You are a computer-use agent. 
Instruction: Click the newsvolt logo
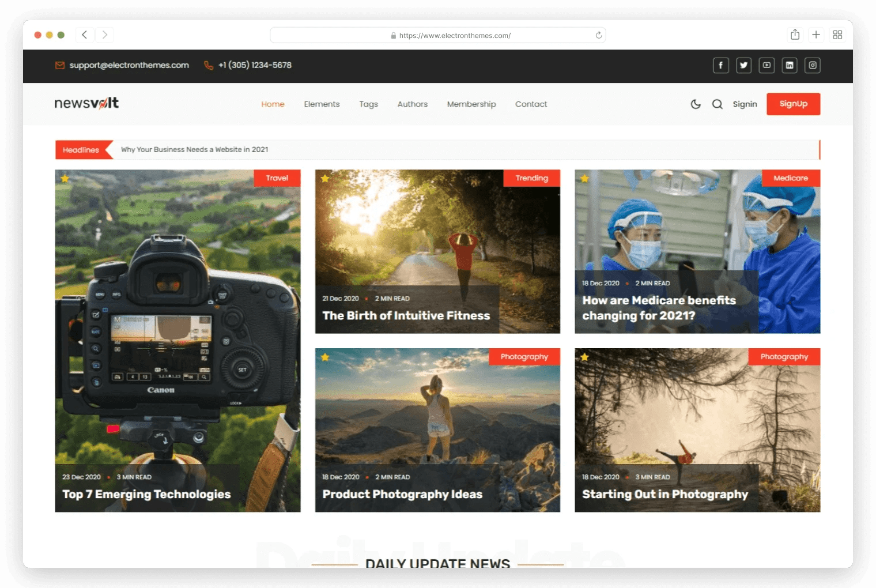coord(86,103)
